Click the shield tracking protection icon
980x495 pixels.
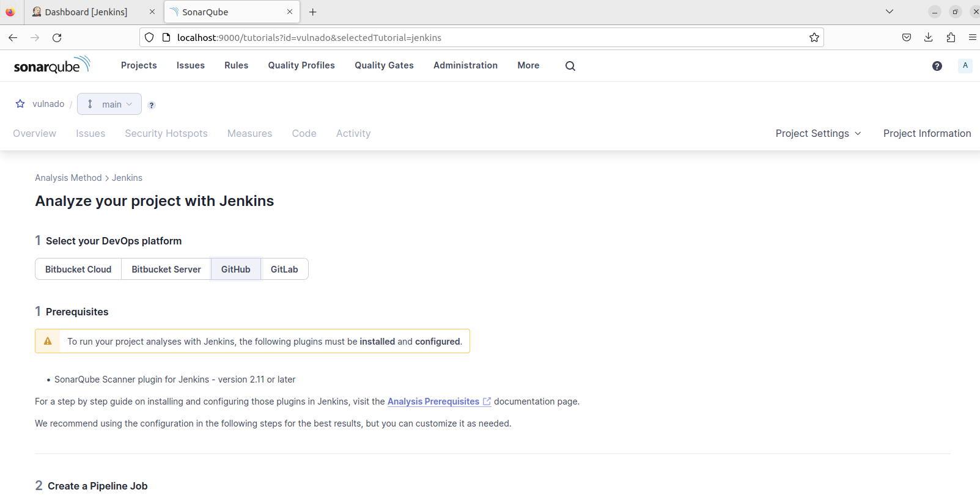point(149,38)
